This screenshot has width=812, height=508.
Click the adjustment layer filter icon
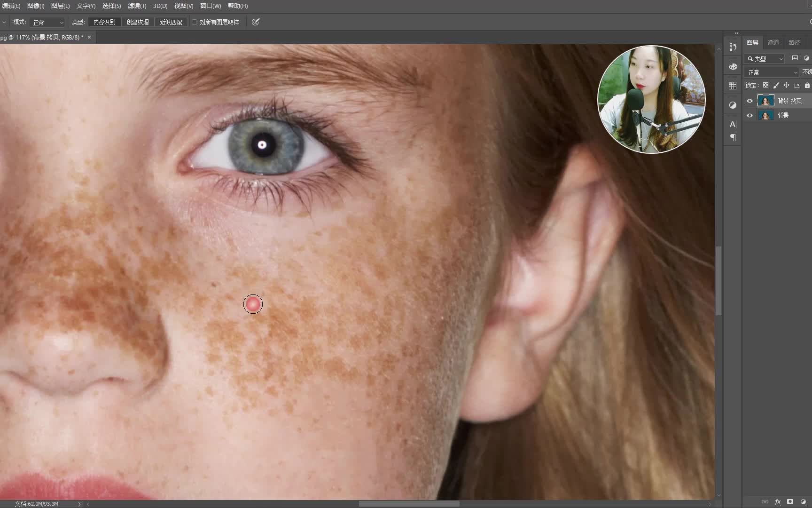click(807, 58)
